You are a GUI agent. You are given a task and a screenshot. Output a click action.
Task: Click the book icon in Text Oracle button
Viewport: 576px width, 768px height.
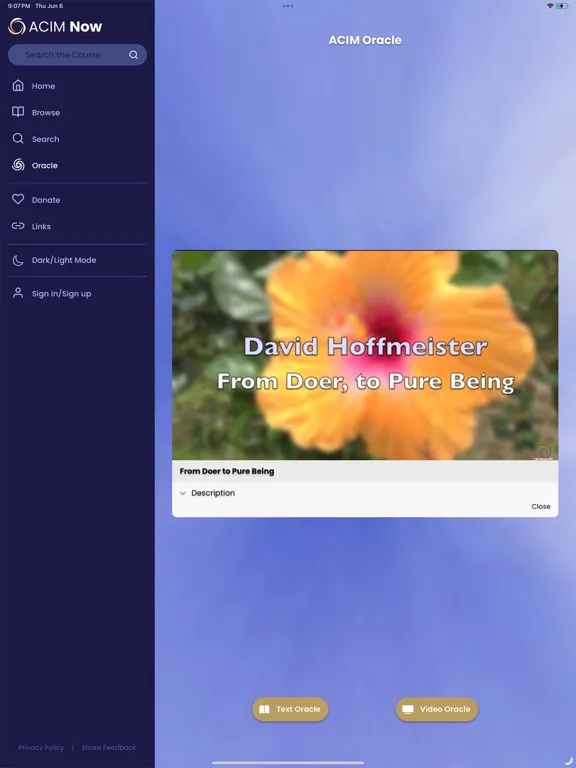click(x=264, y=709)
